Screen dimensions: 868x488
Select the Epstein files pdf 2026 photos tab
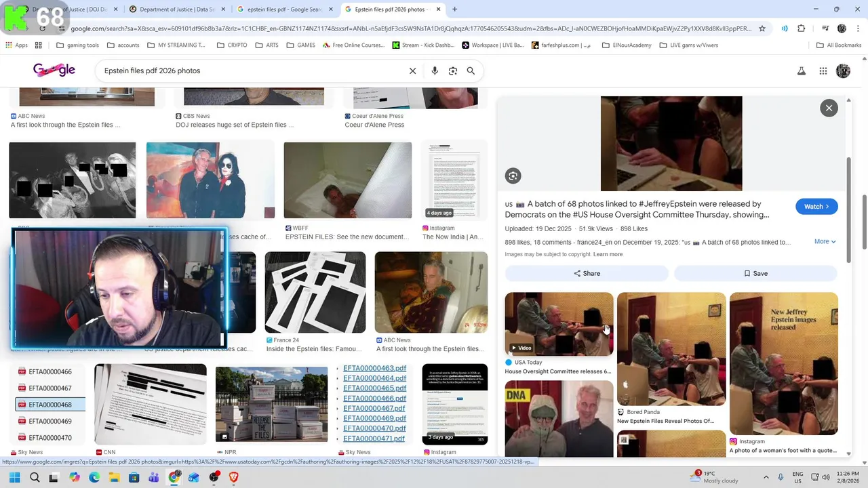(x=392, y=9)
